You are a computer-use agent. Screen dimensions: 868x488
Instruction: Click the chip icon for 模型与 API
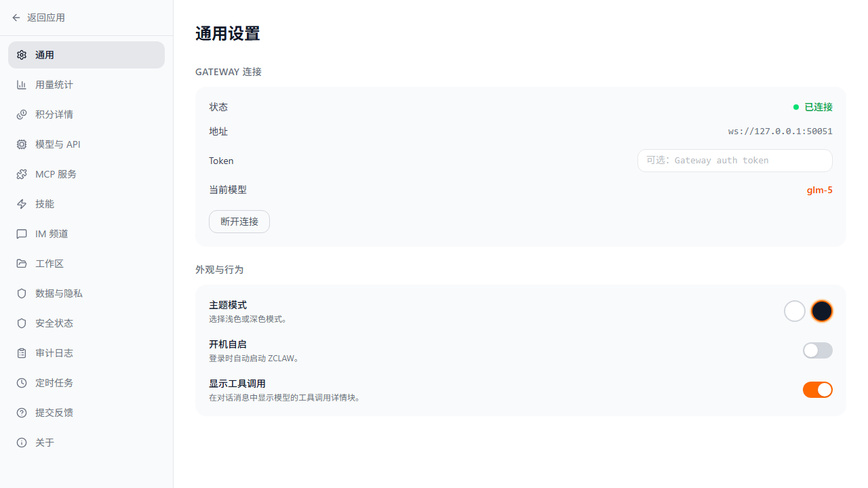(22, 144)
